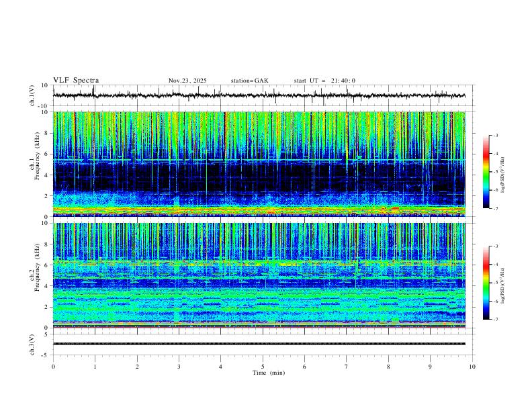Click the 1 tick on the Time axis
Viewport: 532px width, 411px height.
tap(95, 367)
